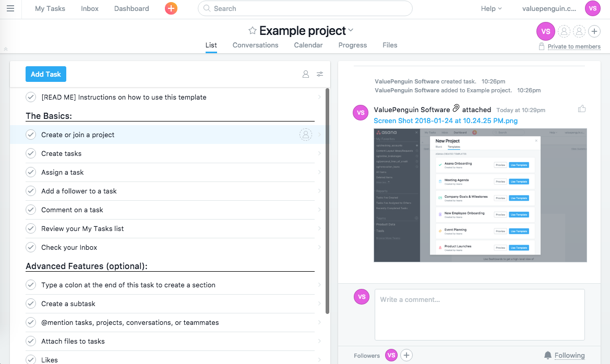The image size is (610, 364).
Task: Switch to the List tab
Action: tap(211, 45)
